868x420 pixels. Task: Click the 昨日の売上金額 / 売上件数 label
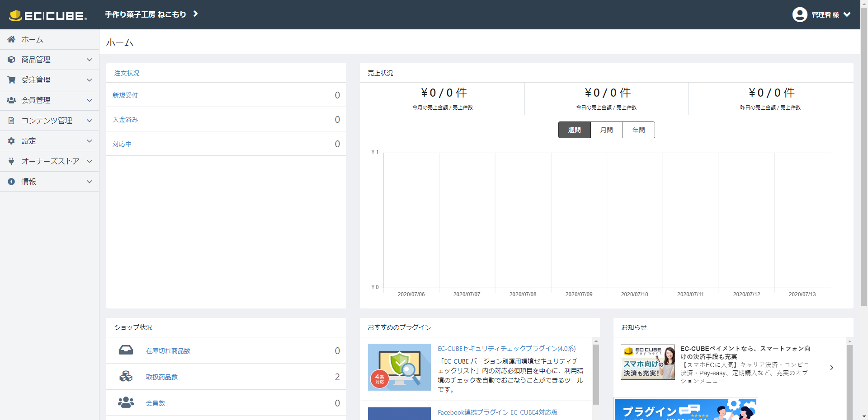(770, 107)
